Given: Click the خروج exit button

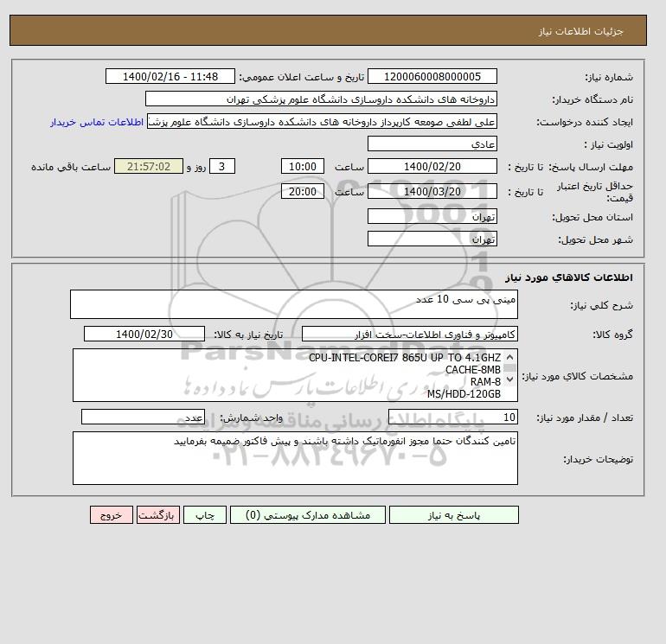Looking at the screenshot, I should [112, 515].
